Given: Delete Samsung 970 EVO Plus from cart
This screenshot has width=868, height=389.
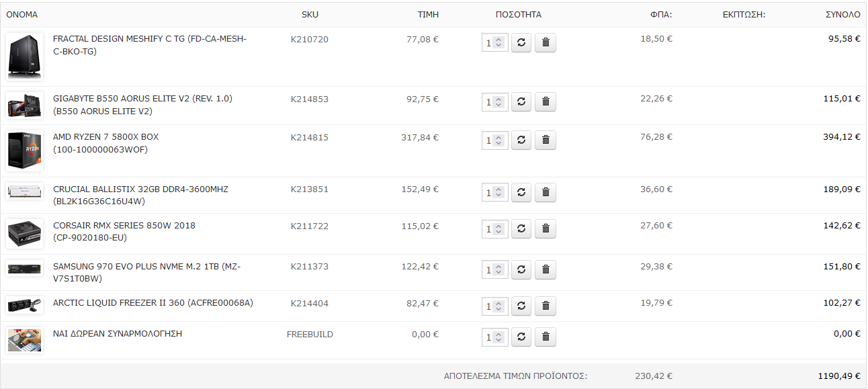Looking at the screenshot, I should coord(546,270).
